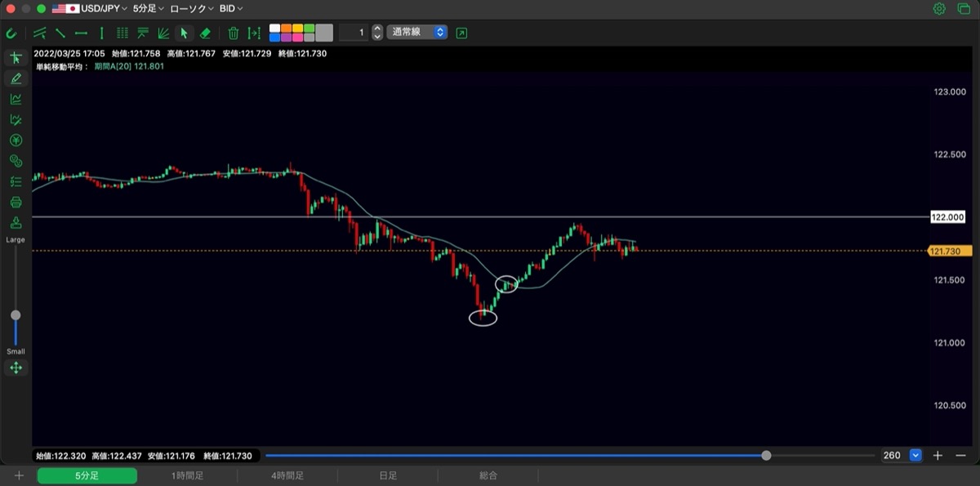The width and height of the screenshot is (980, 486).
Task: Click the line width stepper arrows
Action: tap(376, 33)
